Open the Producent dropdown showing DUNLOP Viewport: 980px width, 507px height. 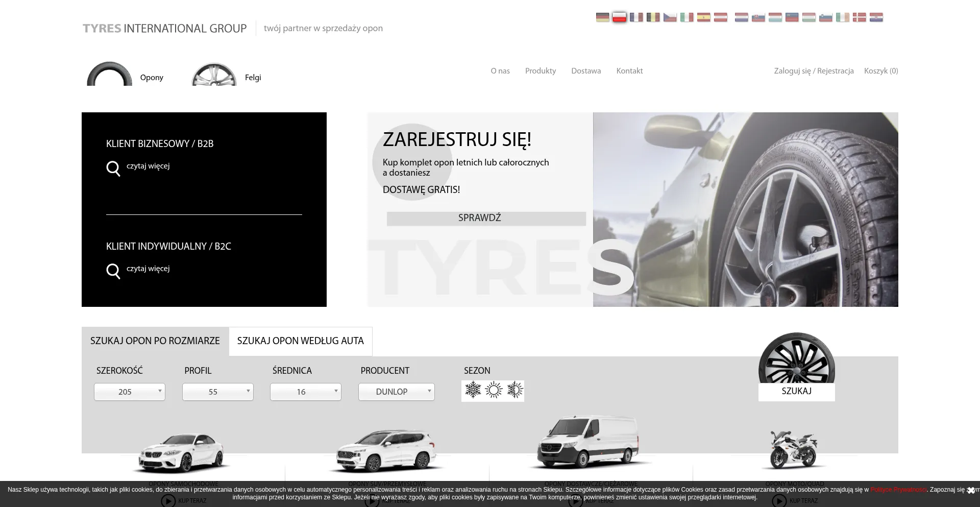397,392
